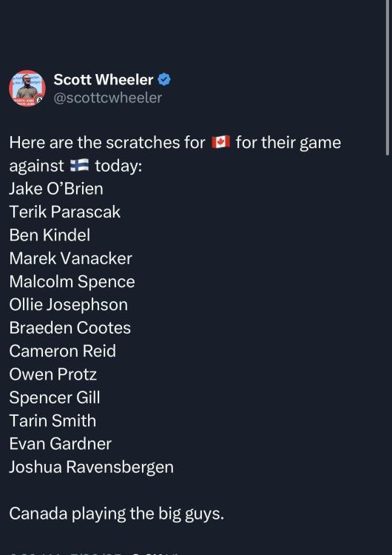Click the name Braeden Cootes
Image resolution: width=392 pixels, height=555 pixels.
click(x=70, y=328)
